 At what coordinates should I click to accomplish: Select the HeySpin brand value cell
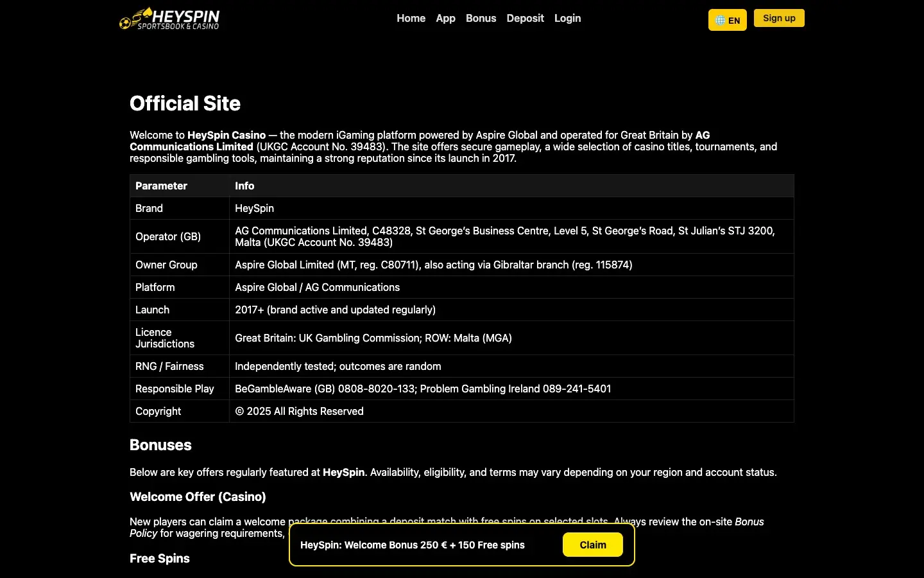[x=511, y=208]
